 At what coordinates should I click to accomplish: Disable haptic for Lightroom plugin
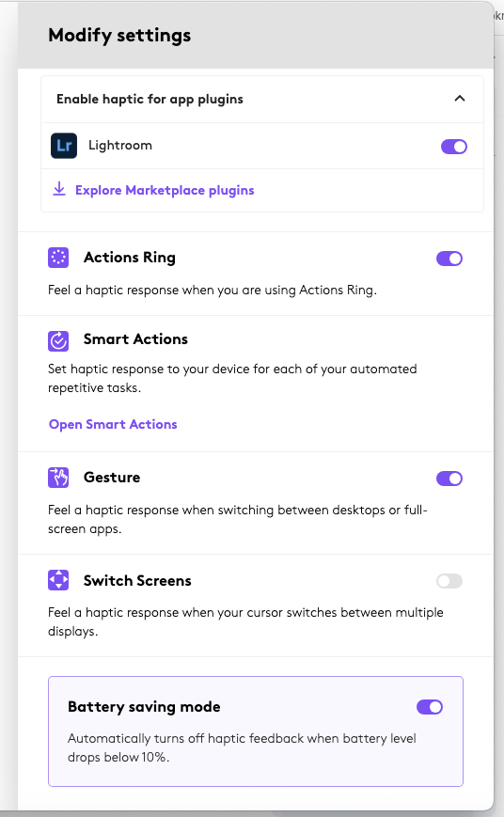454,147
